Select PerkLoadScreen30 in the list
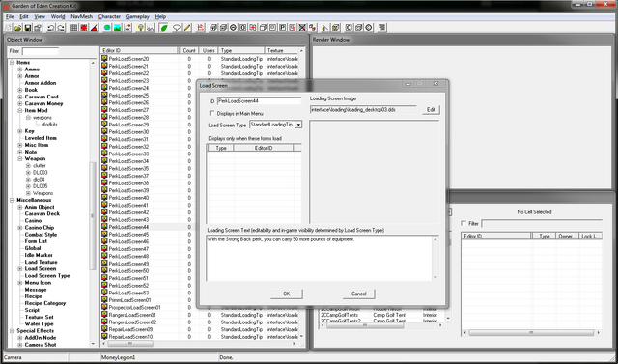The height and width of the screenshot is (364, 618). pyautogui.click(x=128, y=132)
